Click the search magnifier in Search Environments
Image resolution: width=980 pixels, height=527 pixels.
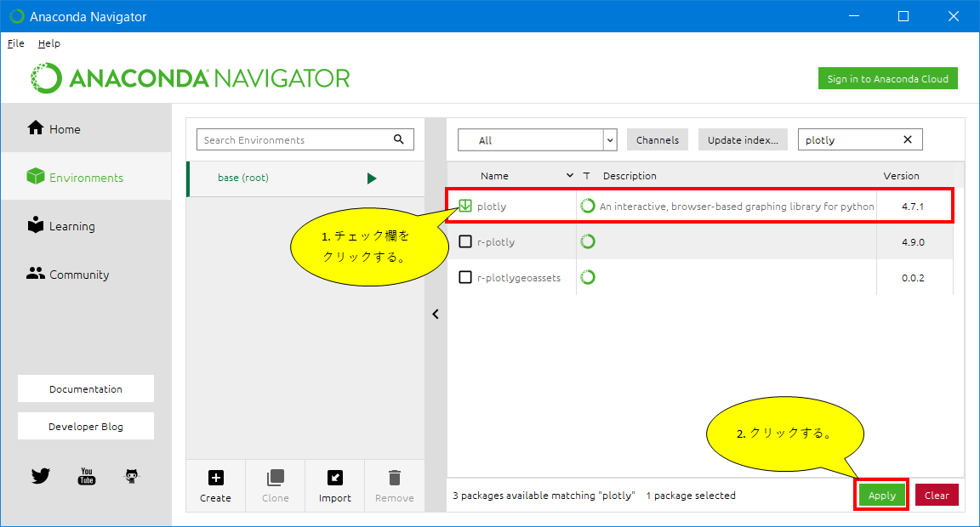[x=399, y=139]
